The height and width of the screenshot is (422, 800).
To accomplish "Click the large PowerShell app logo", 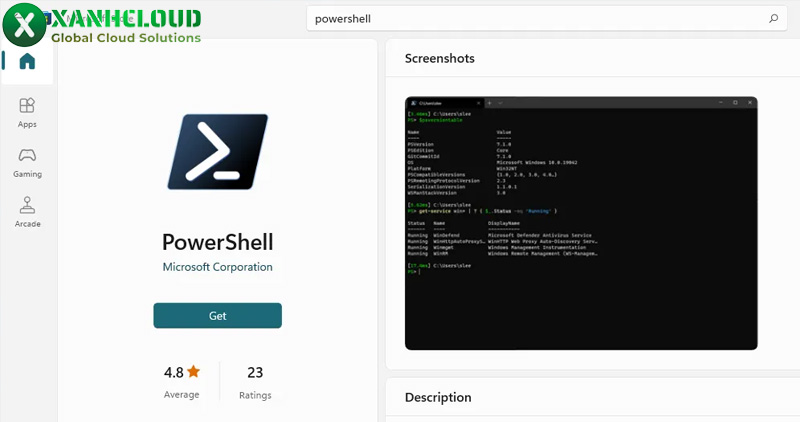I will [x=218, y=152].
